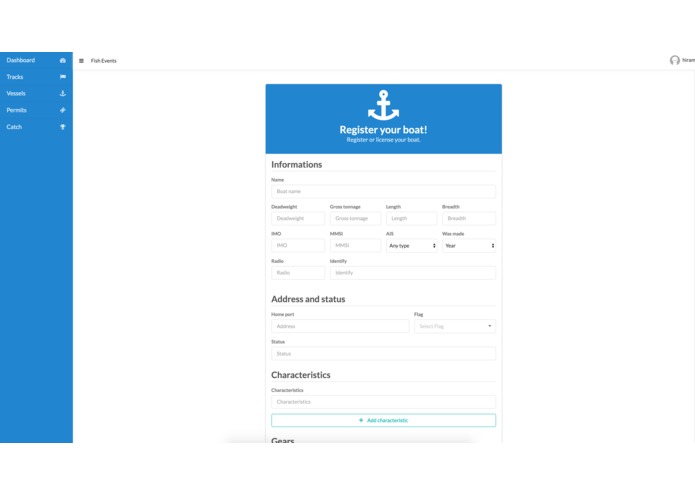Viewport: 695px width, 494px height.
Task: Open the user avatar icon
Action: [674, 60]
